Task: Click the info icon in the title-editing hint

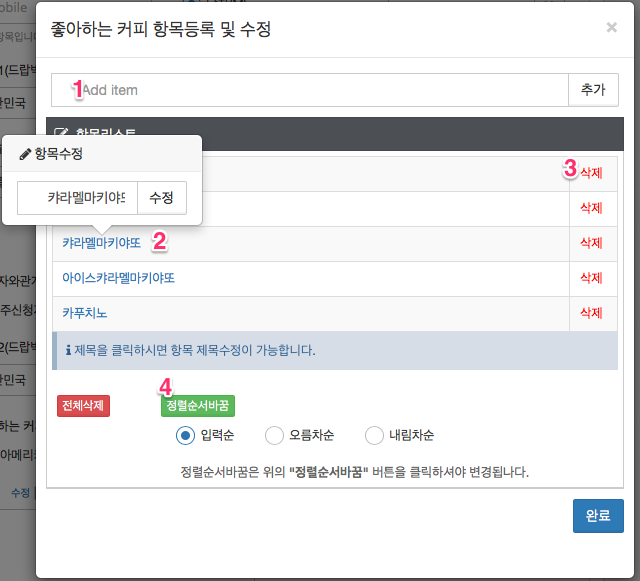Action: point(68,350)
